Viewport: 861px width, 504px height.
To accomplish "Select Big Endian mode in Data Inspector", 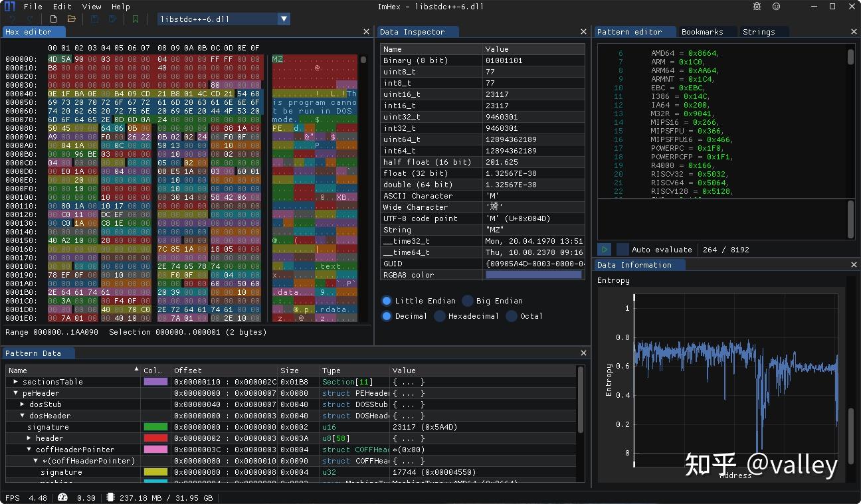I will coord(467,301).
